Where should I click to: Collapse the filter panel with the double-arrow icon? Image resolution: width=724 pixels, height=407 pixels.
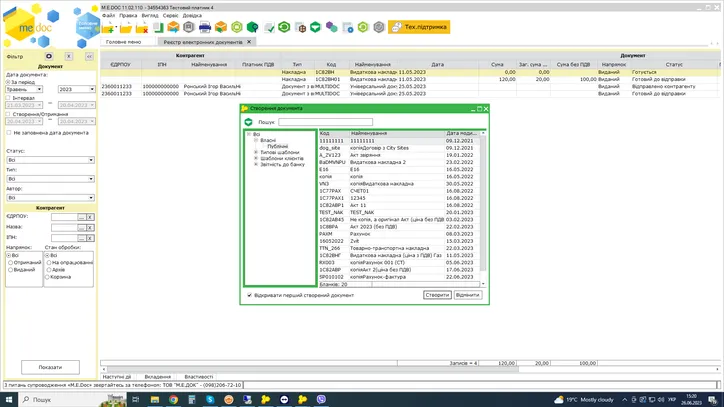88,57
